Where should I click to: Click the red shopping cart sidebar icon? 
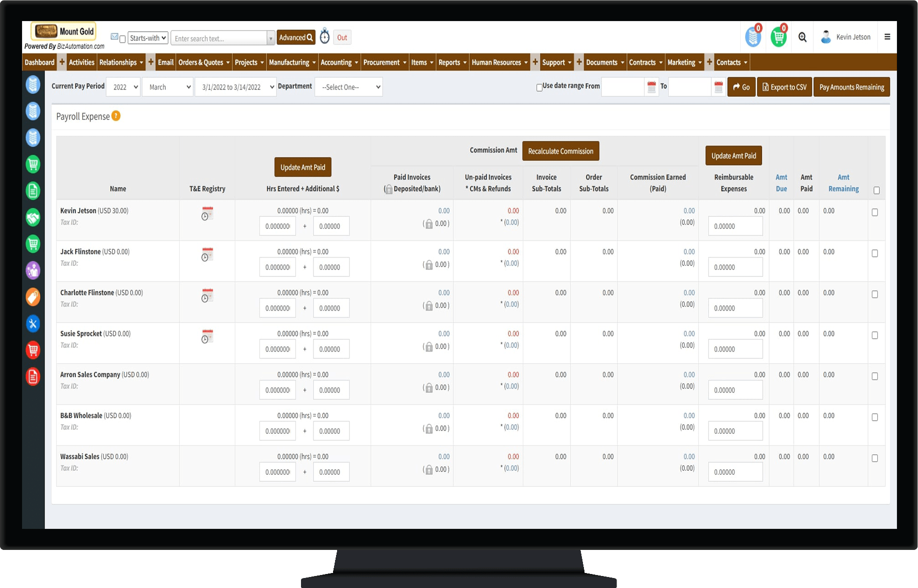point(33,350)
